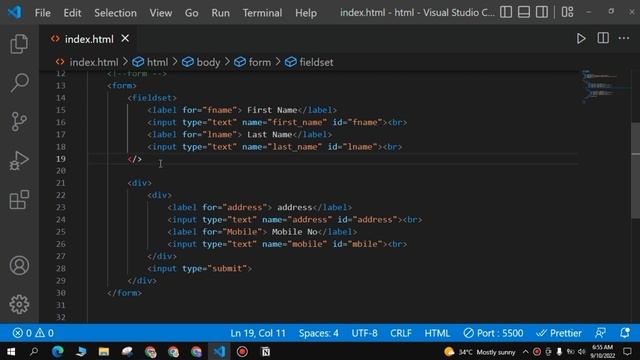Open the Terminal menu
Screen dimensions: 640x360
coord(262,13)
